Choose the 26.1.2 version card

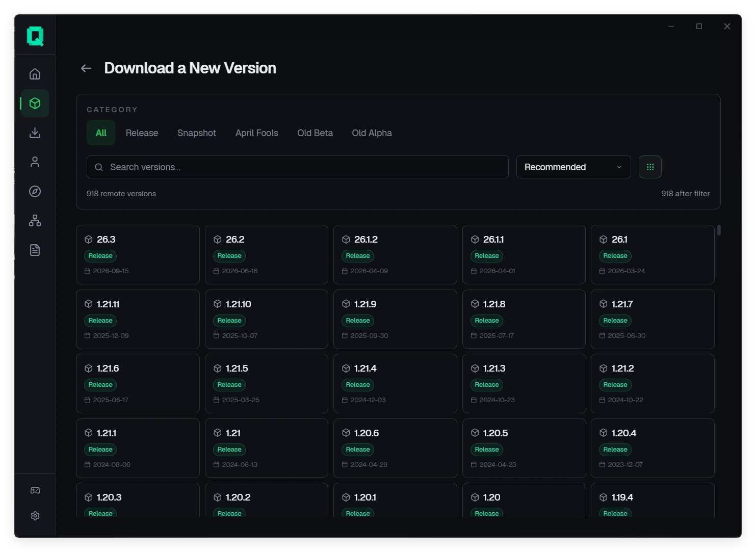tap(395, 254)
